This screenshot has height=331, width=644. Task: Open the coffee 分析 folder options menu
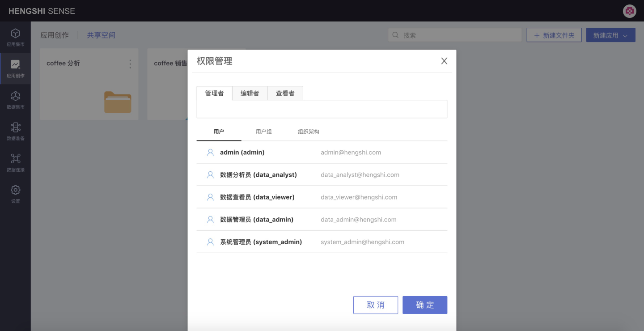[x=130, y=64]
